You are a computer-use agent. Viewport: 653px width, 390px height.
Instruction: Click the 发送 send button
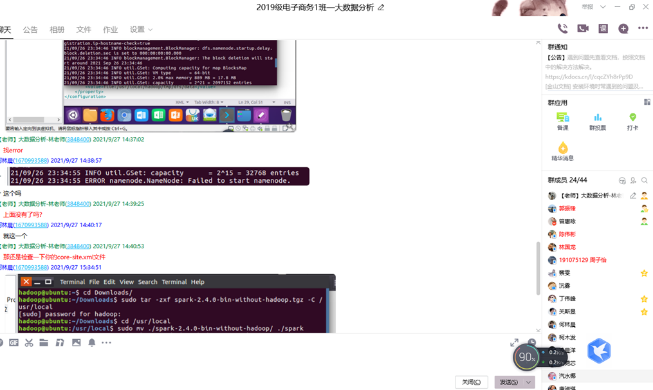(x=509, y=382)
